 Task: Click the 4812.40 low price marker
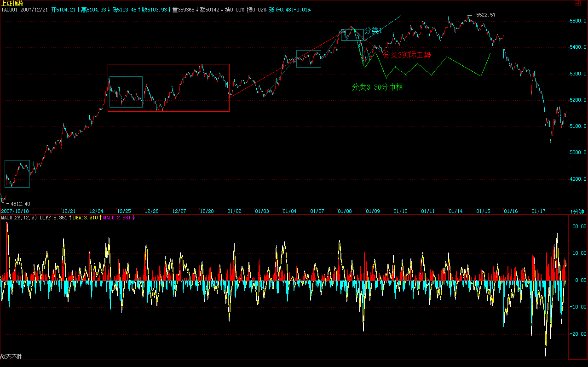pos(21,203)
